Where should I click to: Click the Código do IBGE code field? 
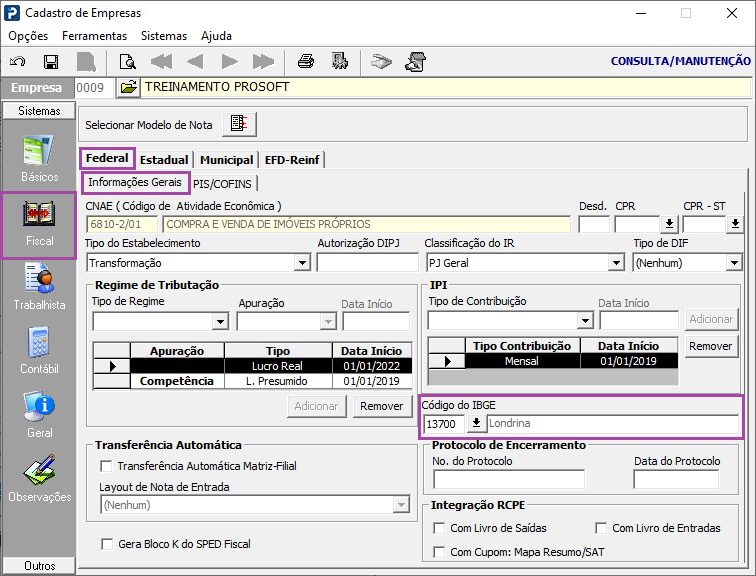[444, 424]
